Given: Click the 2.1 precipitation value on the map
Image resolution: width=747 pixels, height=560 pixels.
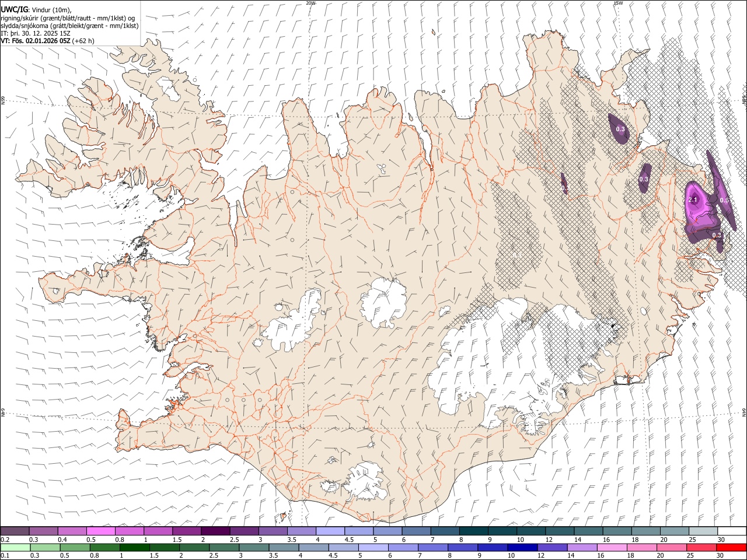Looking at the screenshot, I should [x=693, y=200].
